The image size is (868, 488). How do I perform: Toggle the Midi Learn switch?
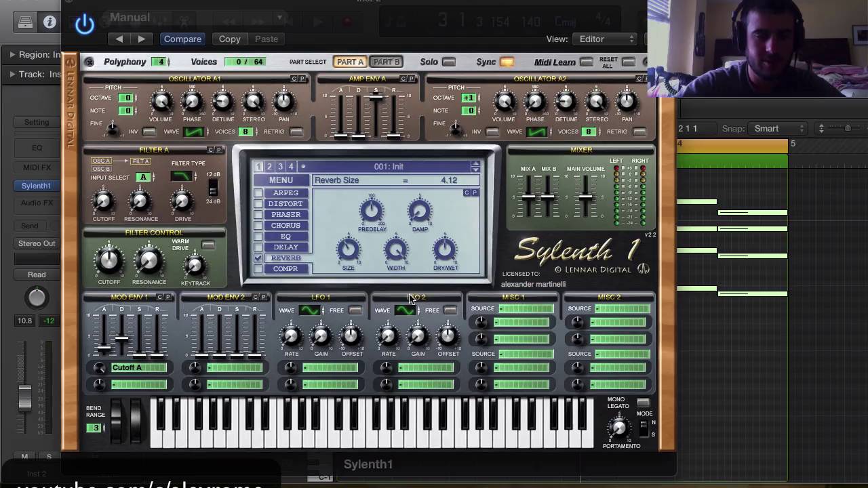[587, 62]
